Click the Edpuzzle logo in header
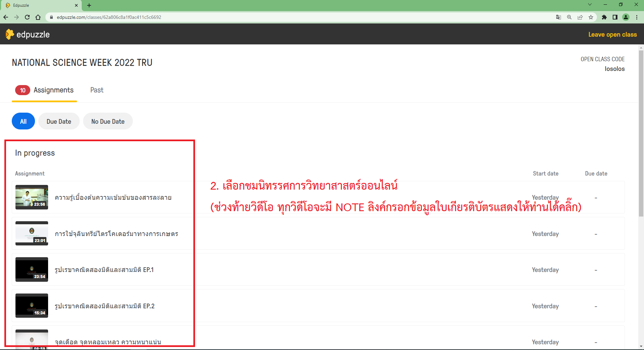The height and width of the screenshot is (350, 644). coord(28,34)
